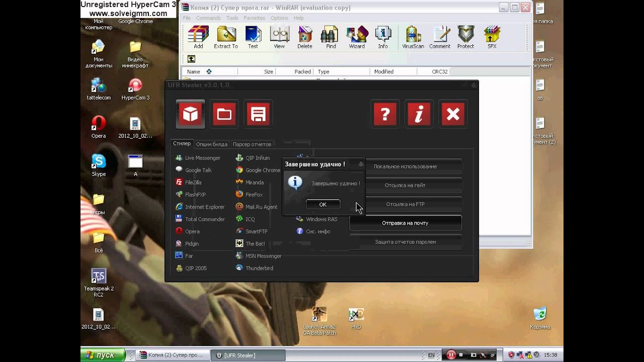The image size is (644, 362).
Task: Click the red floppy disk save icon
Action: coord(258,115)
